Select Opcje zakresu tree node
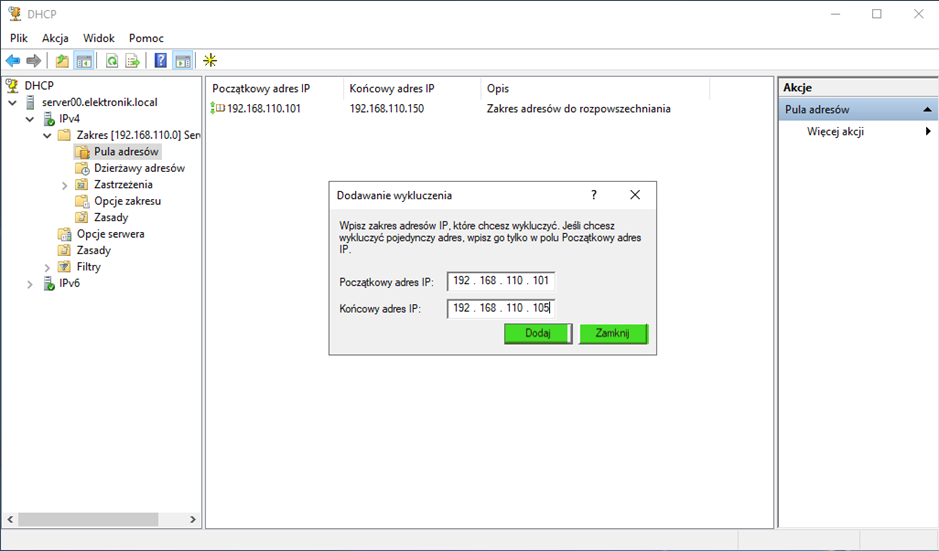 pyautogui.click(x=127, y=201)
